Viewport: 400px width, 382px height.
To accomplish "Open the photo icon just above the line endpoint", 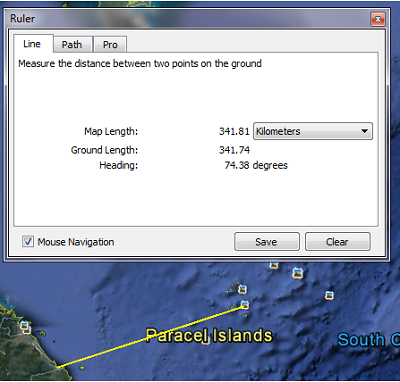I will (243, 289).
